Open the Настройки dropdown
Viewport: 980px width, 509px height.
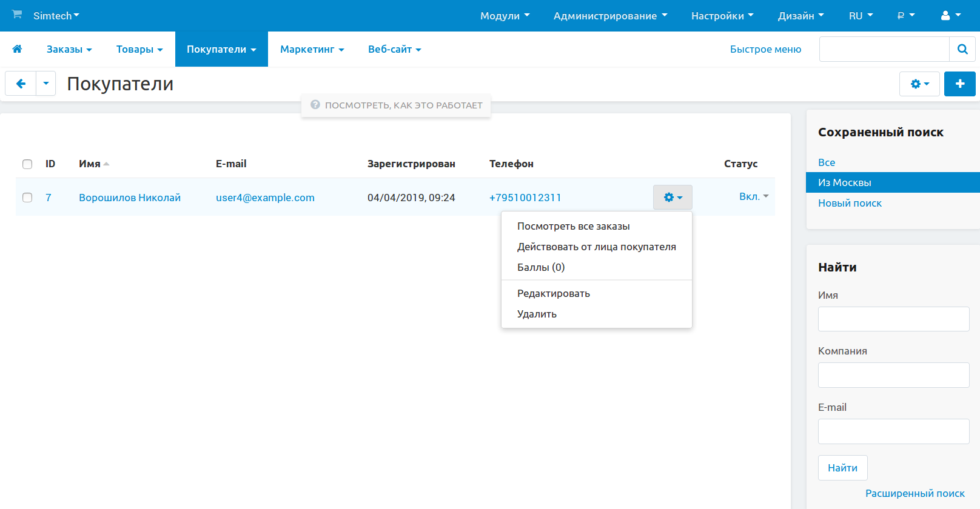click(x=722, y=16)
